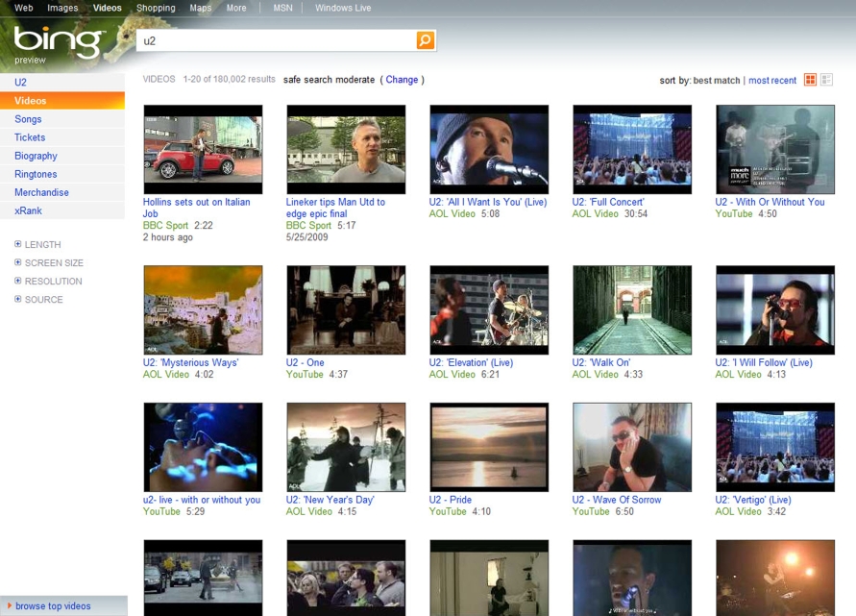Open the Lineker tips Man Utd thumbnail
856x616 pixels.
[346, 149]
